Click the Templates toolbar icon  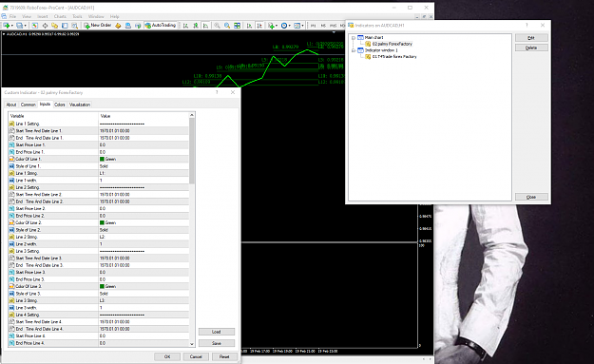coord(297,26)
